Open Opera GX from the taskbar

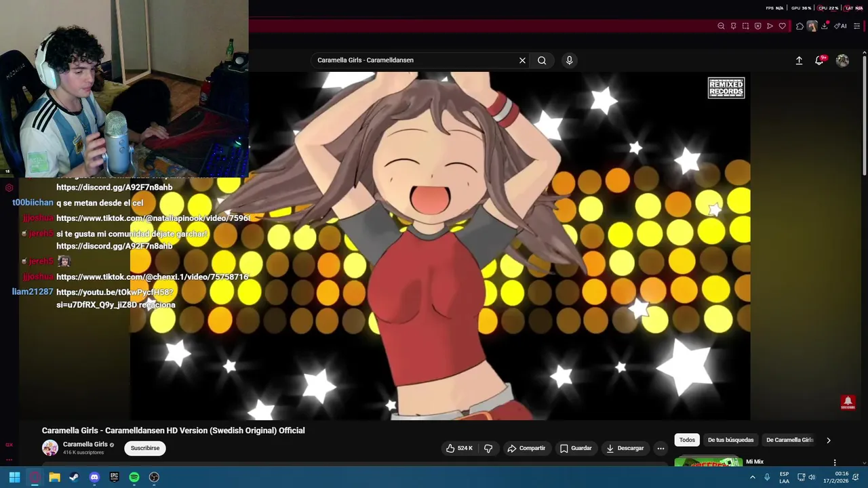pyautogui.click(x=35, y=477)
